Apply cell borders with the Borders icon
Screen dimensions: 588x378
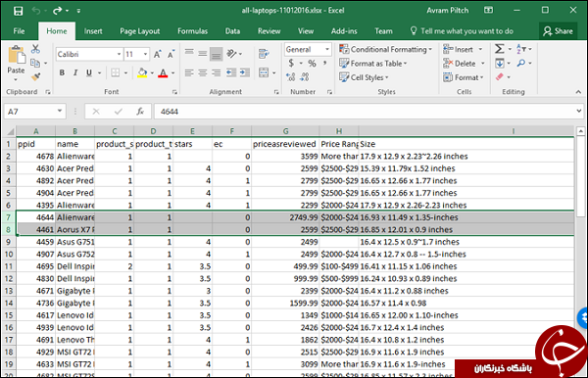pos(116,72)
